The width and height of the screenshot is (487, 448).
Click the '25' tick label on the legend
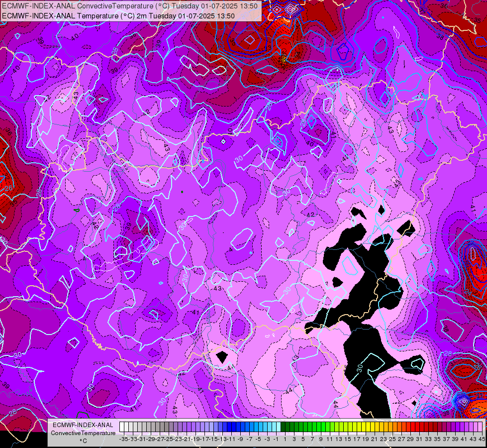point(392,439)
